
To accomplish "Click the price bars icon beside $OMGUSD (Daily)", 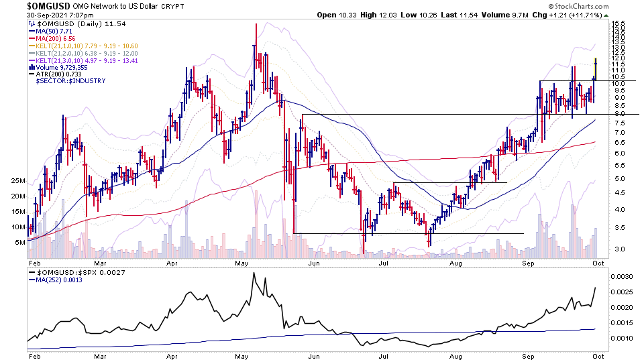I will coord(32,24).
